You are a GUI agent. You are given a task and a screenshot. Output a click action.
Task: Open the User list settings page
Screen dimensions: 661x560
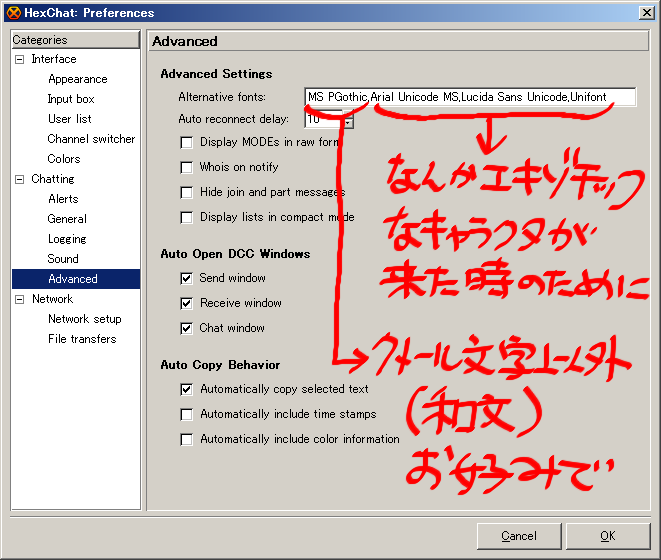pos(70,119)
